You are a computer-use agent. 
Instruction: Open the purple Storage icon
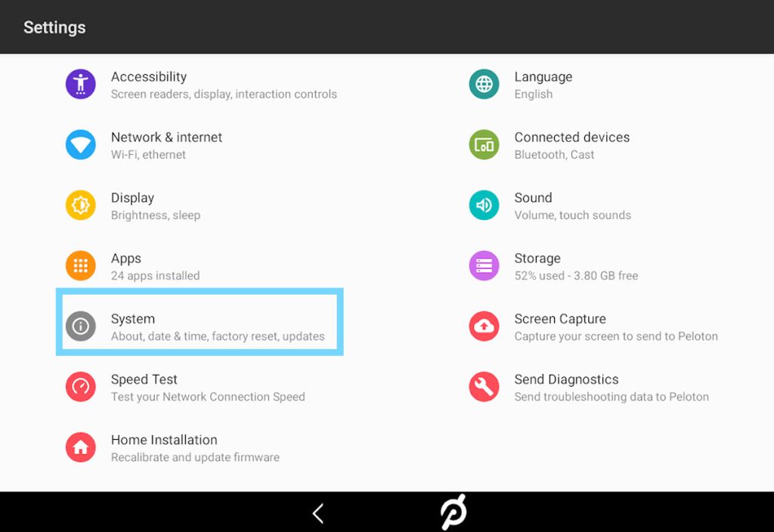(484, 266)
